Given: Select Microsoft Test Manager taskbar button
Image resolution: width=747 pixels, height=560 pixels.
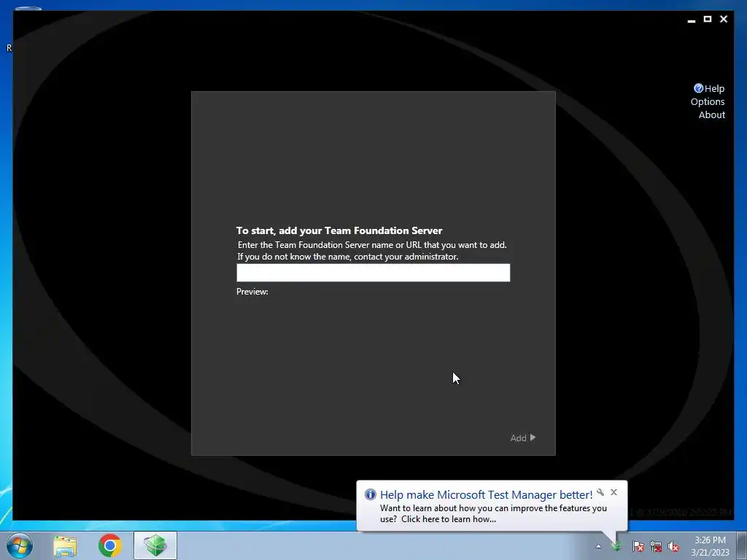Looking at the screenshot, I should click(x=155, y=545).
